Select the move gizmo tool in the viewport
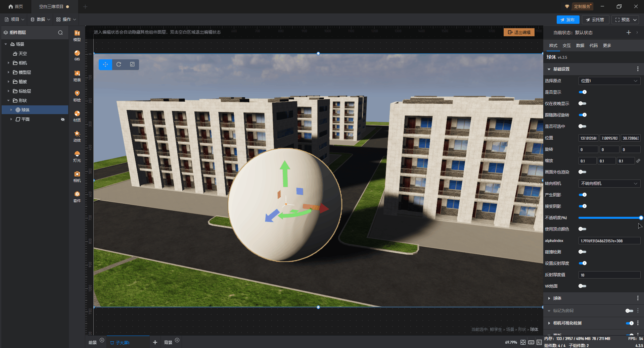This screenshot has height=348, width=644. tap(105, 64)
